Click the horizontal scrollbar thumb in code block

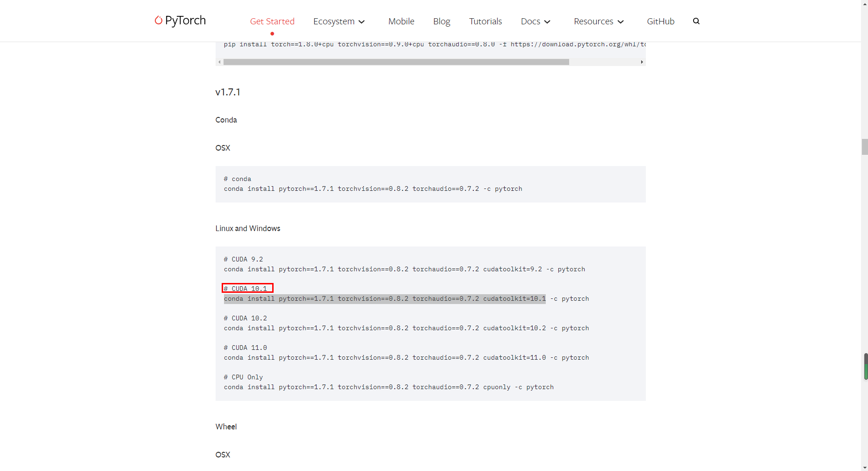tap(396, 62)
